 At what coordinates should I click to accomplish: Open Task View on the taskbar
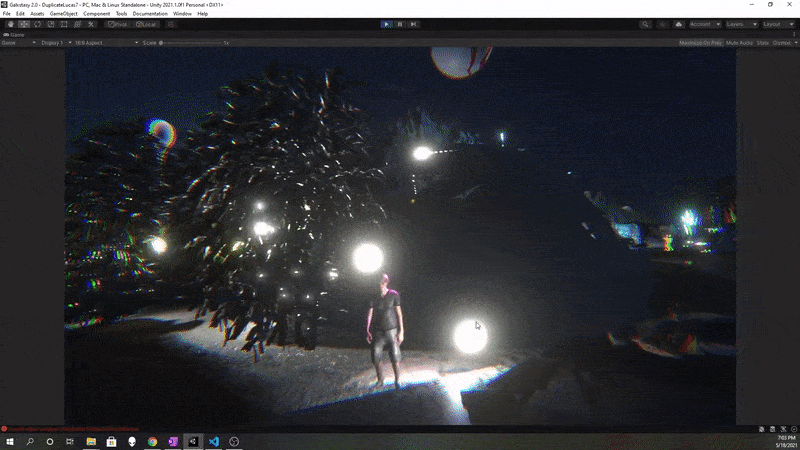click(x=70, y=441)
